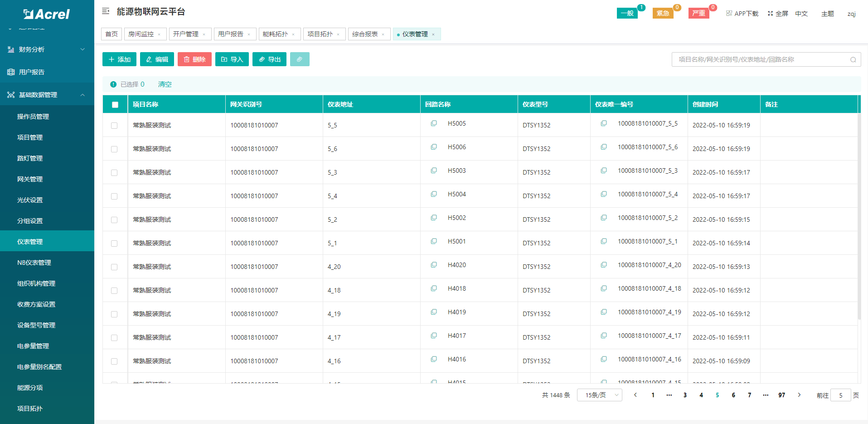The width and height of the screenshot is (868, 424).
Task: Check the row with address 5_6
Action: point(114,149)
